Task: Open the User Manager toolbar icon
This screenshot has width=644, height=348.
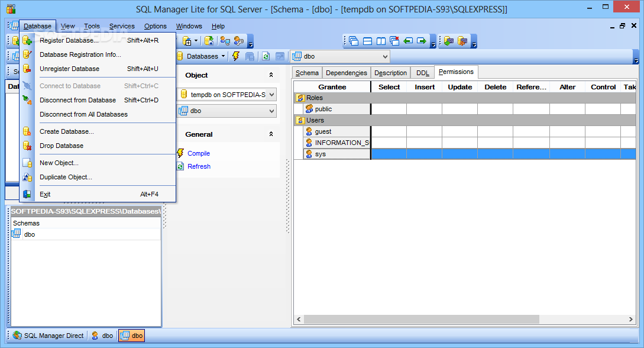Action: pos(225,41)
